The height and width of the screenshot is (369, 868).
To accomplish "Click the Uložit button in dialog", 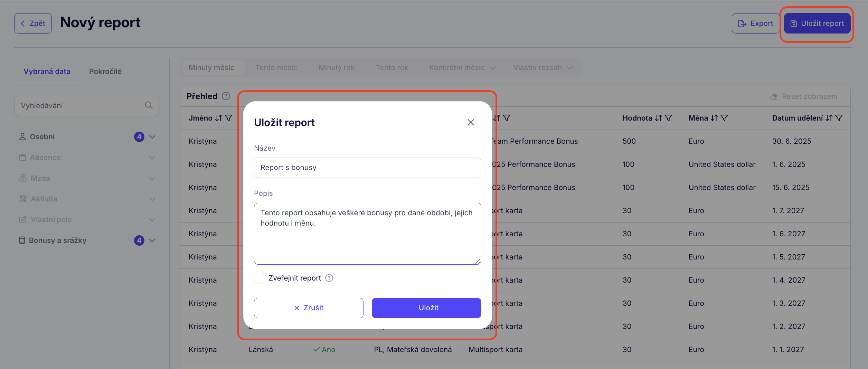I will [426, 308].
